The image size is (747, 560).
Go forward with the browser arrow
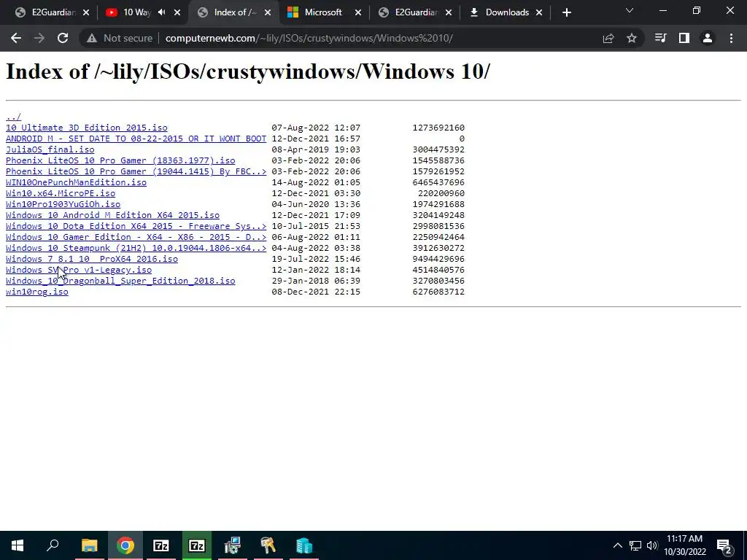[x=39, y=38]
